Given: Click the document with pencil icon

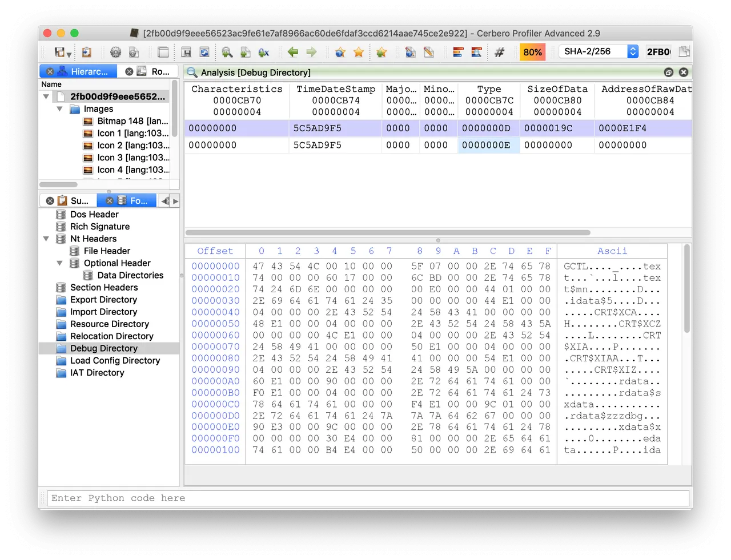Looking at the screenshot, I should pos(429,52).
